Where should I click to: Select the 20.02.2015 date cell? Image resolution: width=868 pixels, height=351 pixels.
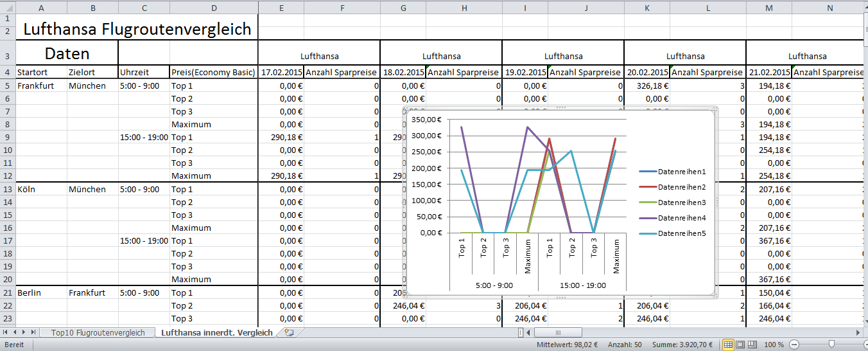coord(647,73)
